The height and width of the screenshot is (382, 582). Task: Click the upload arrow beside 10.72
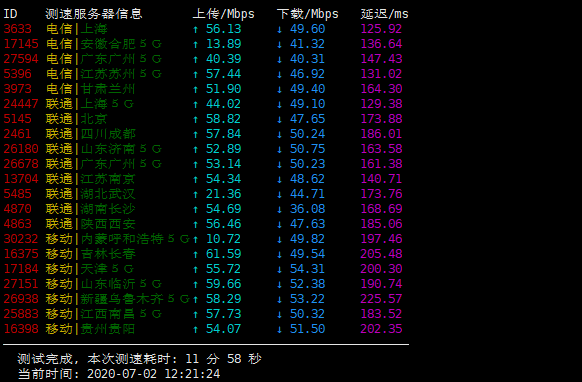point(196,239)
